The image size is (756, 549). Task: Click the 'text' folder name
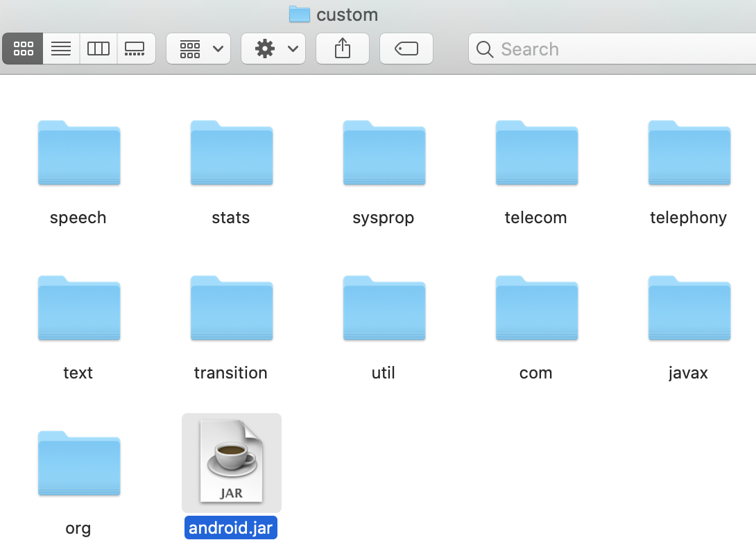78,373
